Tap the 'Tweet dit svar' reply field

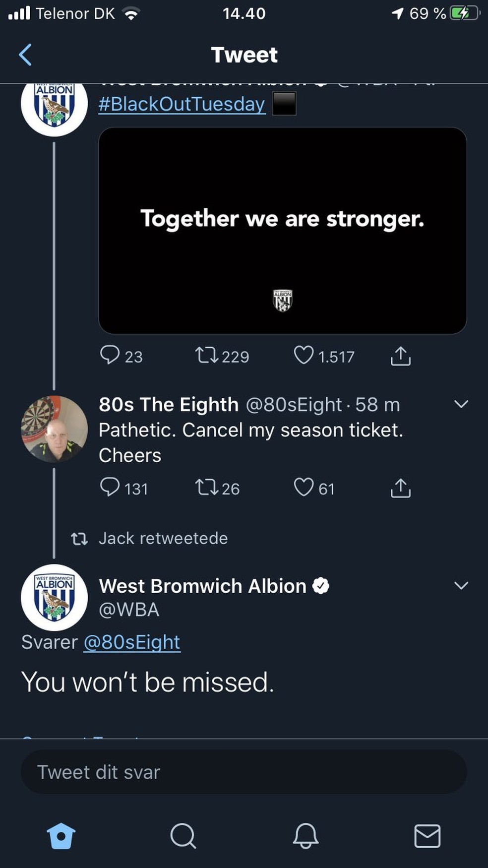[x=244, y=772]
